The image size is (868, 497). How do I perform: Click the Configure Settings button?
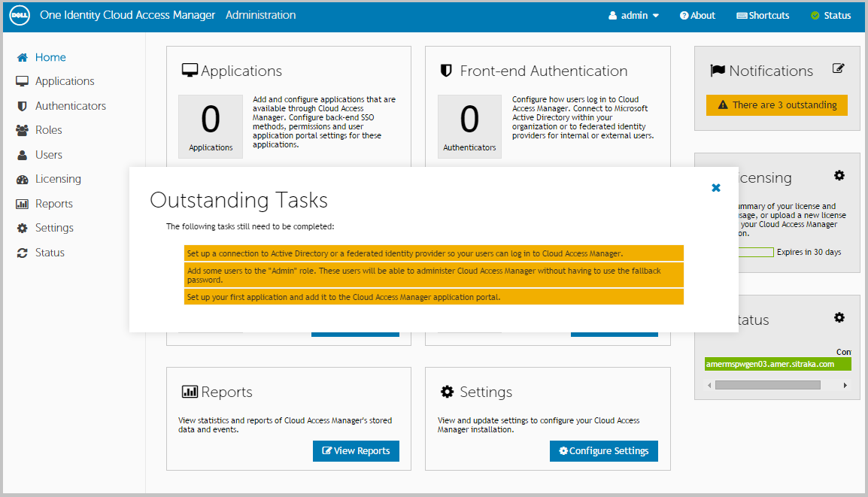[604, 451]
